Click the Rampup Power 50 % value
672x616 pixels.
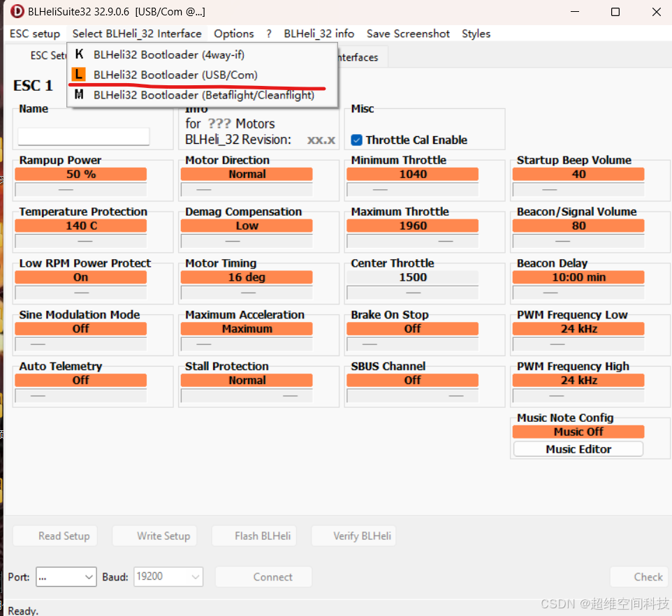tap(80, 174)
